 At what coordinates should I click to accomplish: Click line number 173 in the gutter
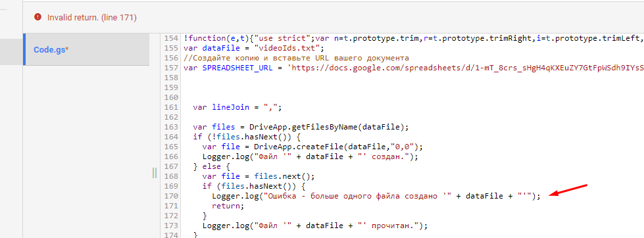pos(170,226)
